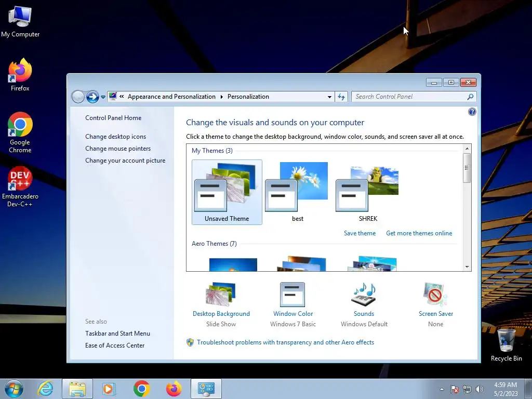
Task: Expand the arrow after Appearance and Personalization
Action: coord(221,97)
